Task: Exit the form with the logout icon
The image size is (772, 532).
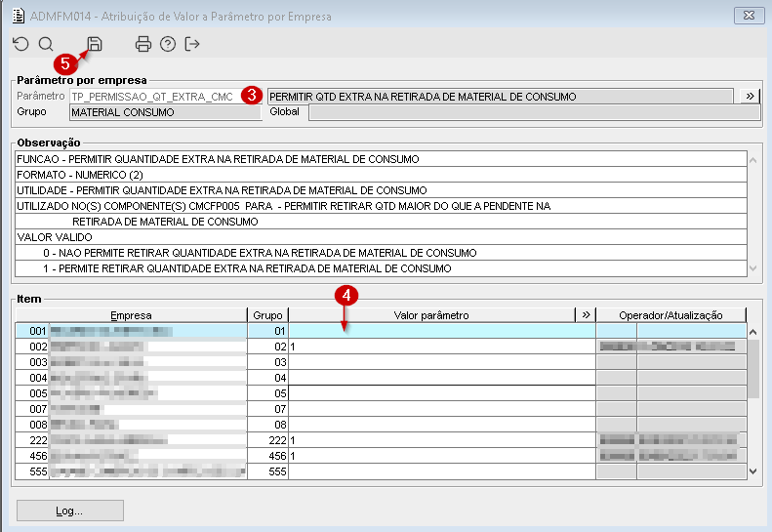Action: pyautogui.click(x=192, y=44)
